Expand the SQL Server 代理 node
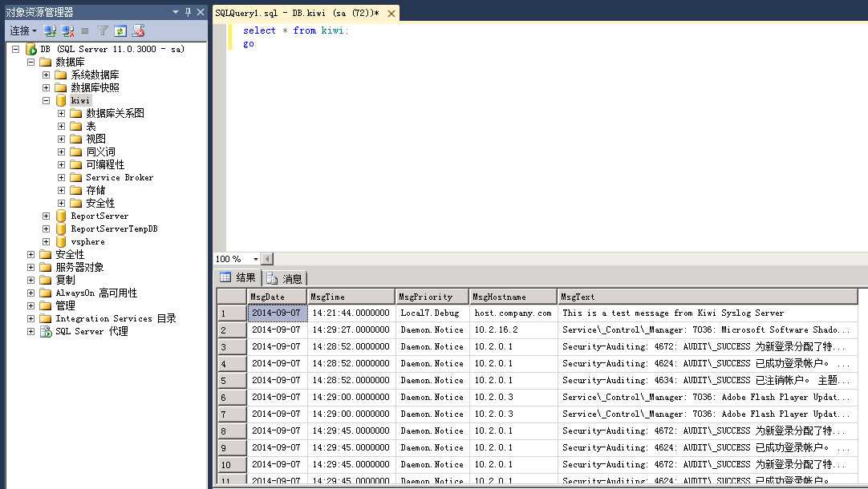This screenshot has height=489, width=868. [31, 331]
